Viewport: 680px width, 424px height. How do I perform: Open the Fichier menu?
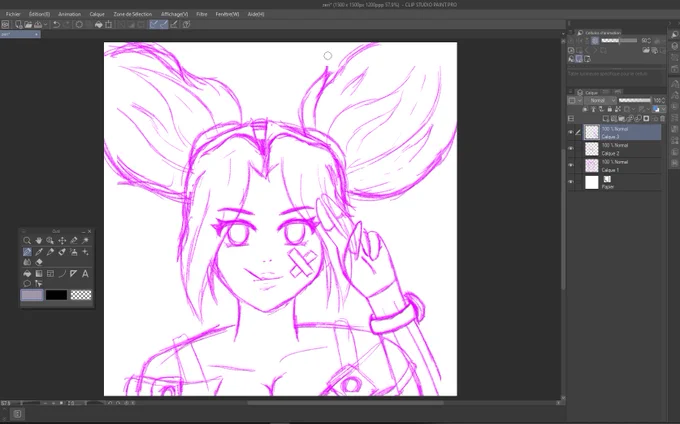[x=13, y=14]
